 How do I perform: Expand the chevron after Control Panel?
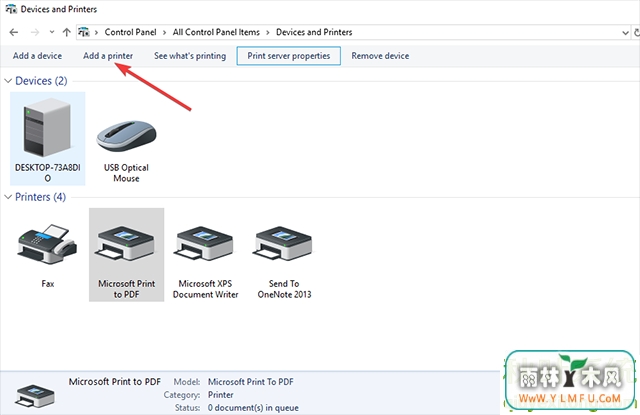(x=164, y=32)
